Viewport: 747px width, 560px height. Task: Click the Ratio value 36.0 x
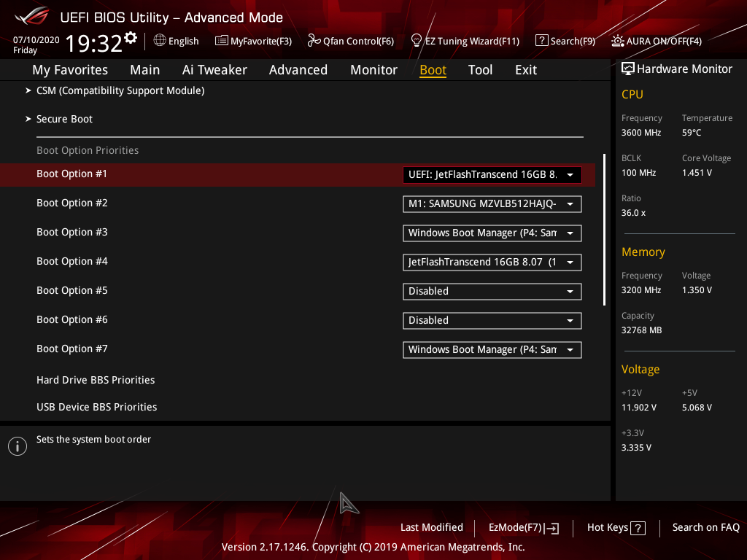pyautogui.click(x=634, y=213)
